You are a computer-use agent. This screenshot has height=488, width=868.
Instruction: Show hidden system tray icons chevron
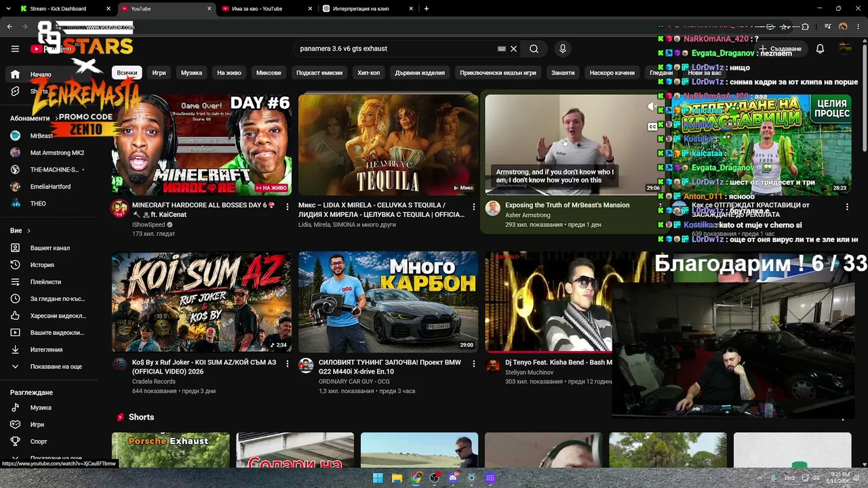coord(759,478)
